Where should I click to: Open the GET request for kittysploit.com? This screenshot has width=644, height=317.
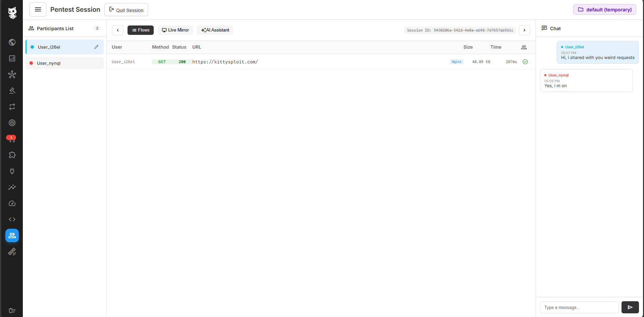point(225,62)
